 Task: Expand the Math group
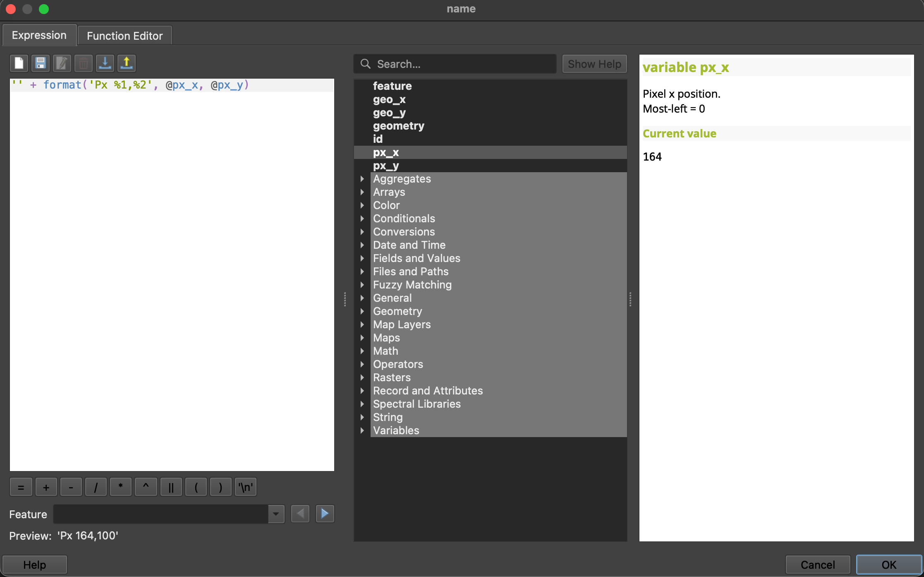pos(362,351)
